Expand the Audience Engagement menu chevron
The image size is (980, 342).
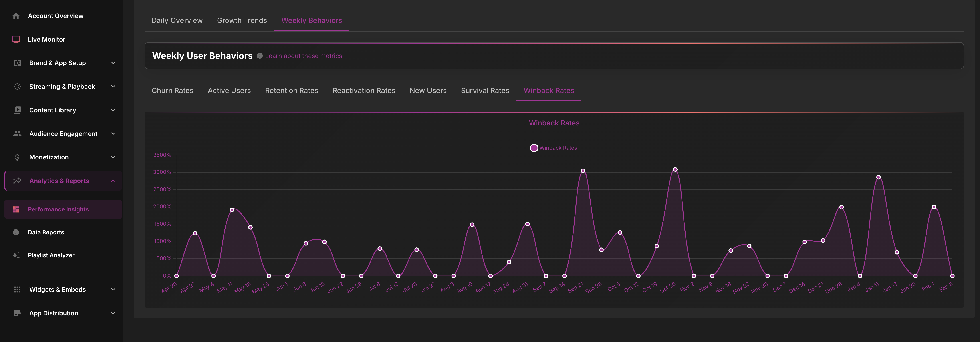113,134
